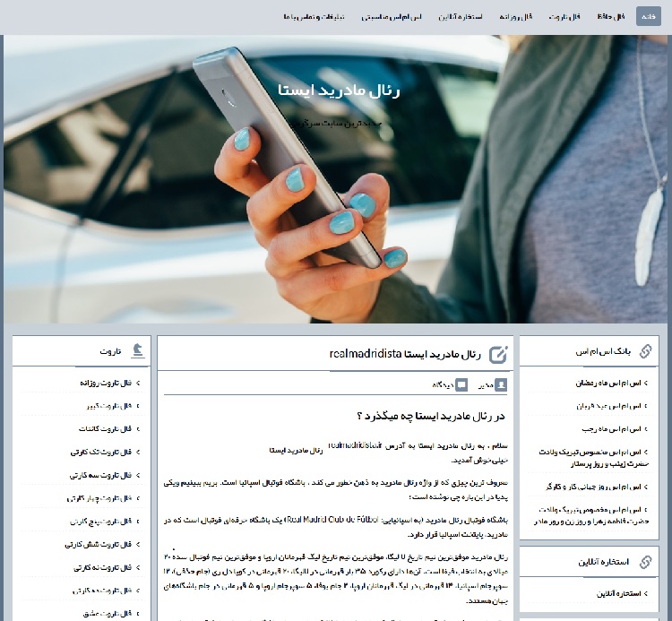Open the خانه menu item
The image size is (672, 621).
(x=648, y=16)
